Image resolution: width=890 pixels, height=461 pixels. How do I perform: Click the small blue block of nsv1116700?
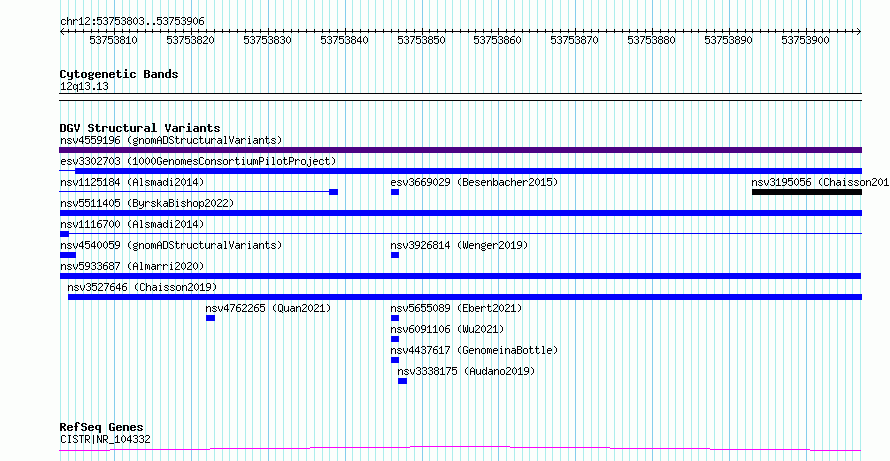click(x=64, y=234)
